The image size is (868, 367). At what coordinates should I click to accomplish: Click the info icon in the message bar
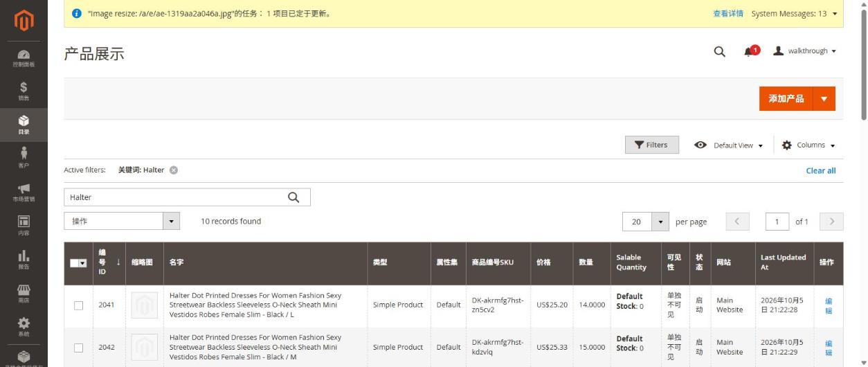[x=77, y=14]
